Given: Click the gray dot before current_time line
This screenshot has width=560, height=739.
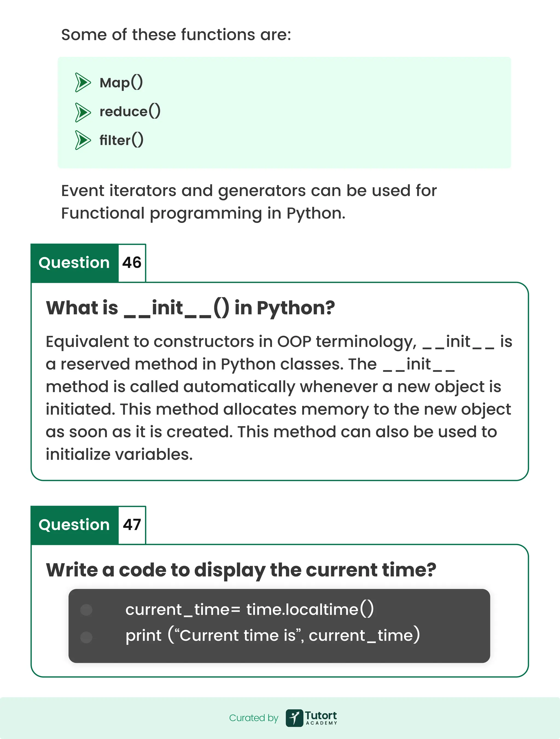Looking at the screenshot, I should coord(86,610).
